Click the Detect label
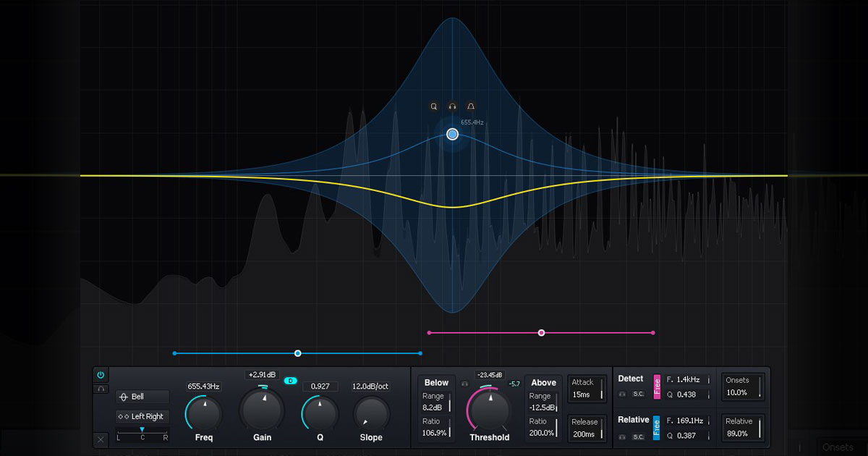 point(631,379)
